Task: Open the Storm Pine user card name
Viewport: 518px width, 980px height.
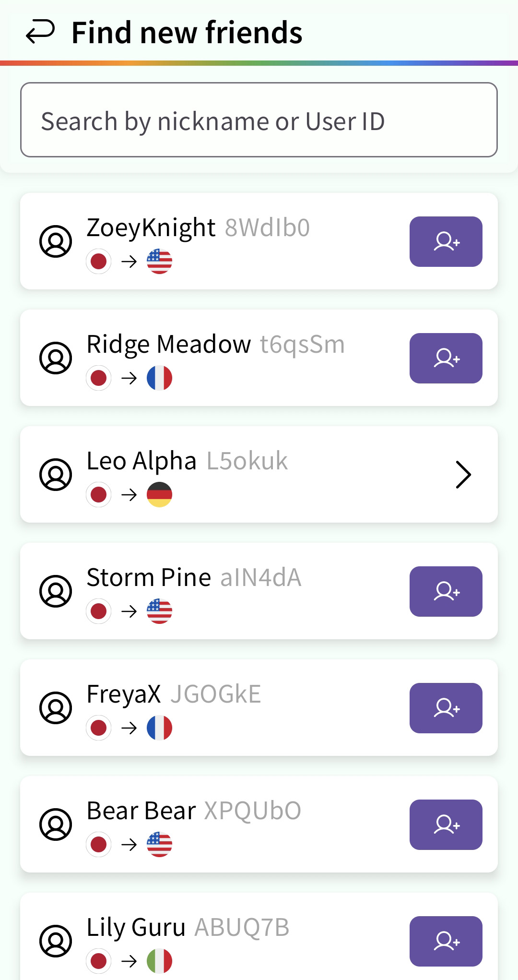Action: click(149, 577)
